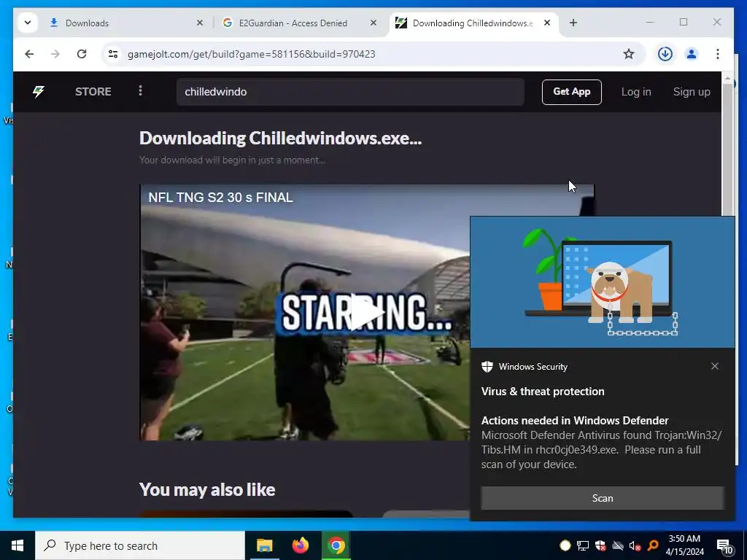747x560 pixels.
Task: Click the round white tray icon
Action: pos(565,545)
